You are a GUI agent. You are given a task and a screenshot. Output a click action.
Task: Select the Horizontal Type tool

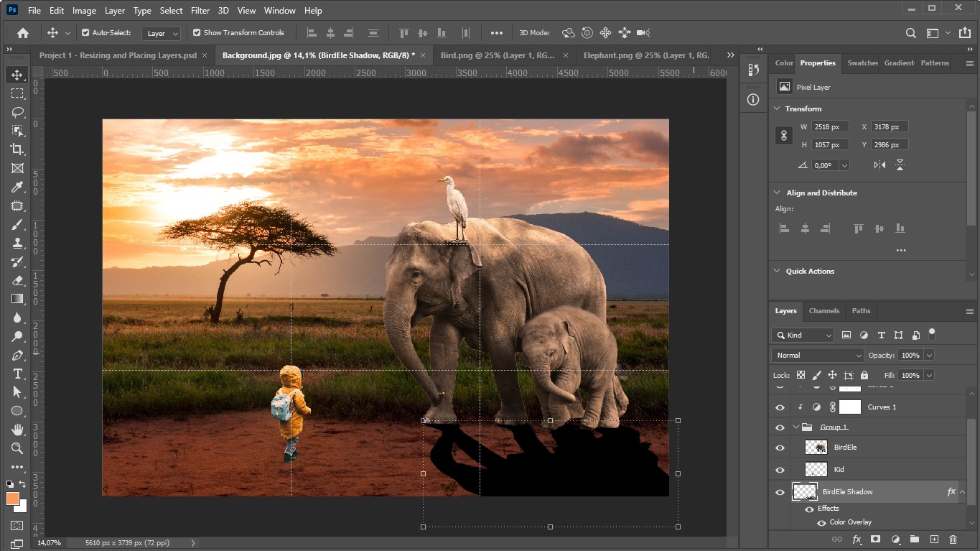pos(17,374)
